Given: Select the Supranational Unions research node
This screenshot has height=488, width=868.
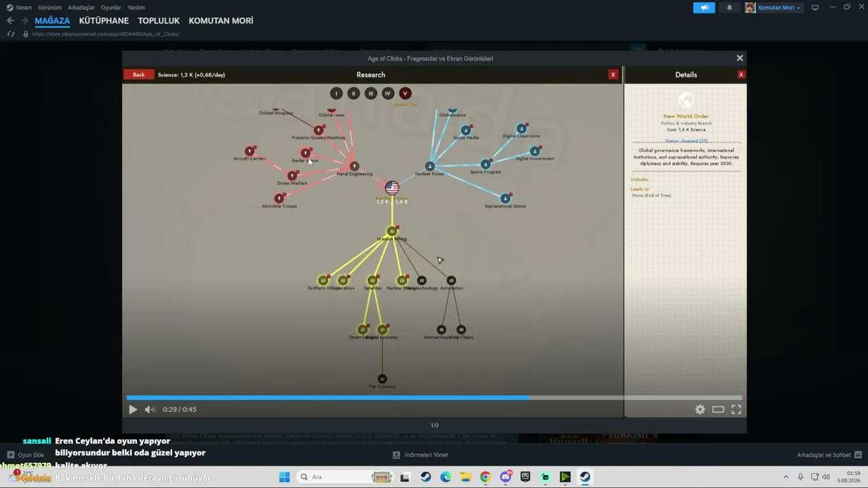Looking at the screenshot, I should point(505,199).
